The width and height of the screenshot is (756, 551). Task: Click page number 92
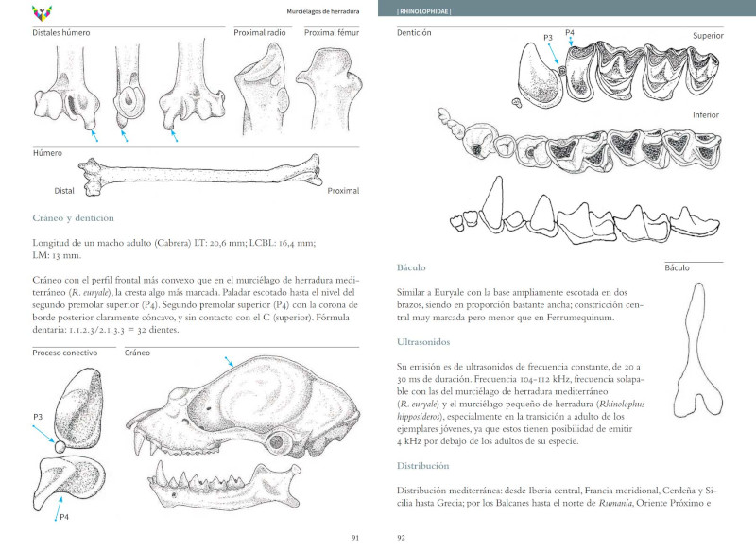coord(401,538)
